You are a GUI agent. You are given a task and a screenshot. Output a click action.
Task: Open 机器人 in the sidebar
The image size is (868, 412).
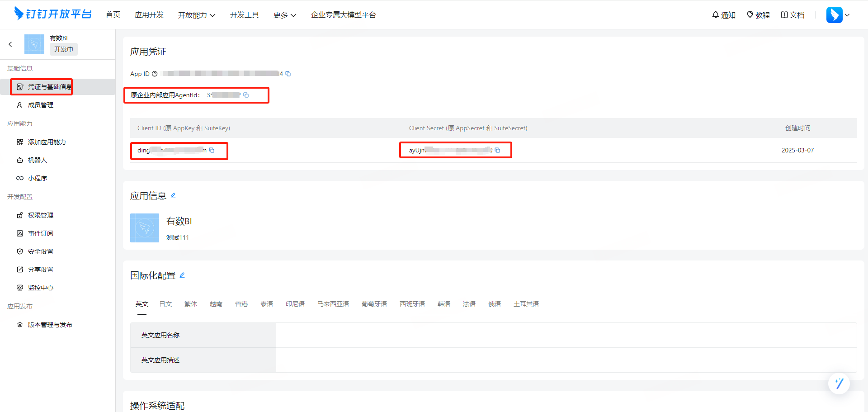click(x=37, y=160)
